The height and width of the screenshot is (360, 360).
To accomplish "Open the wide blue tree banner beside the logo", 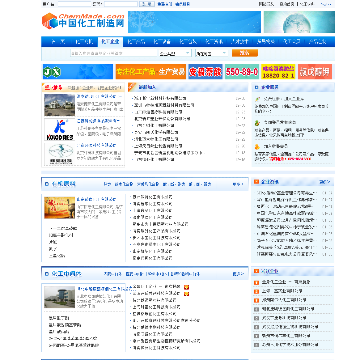I will pyautogui.click(x=194, y=22).
